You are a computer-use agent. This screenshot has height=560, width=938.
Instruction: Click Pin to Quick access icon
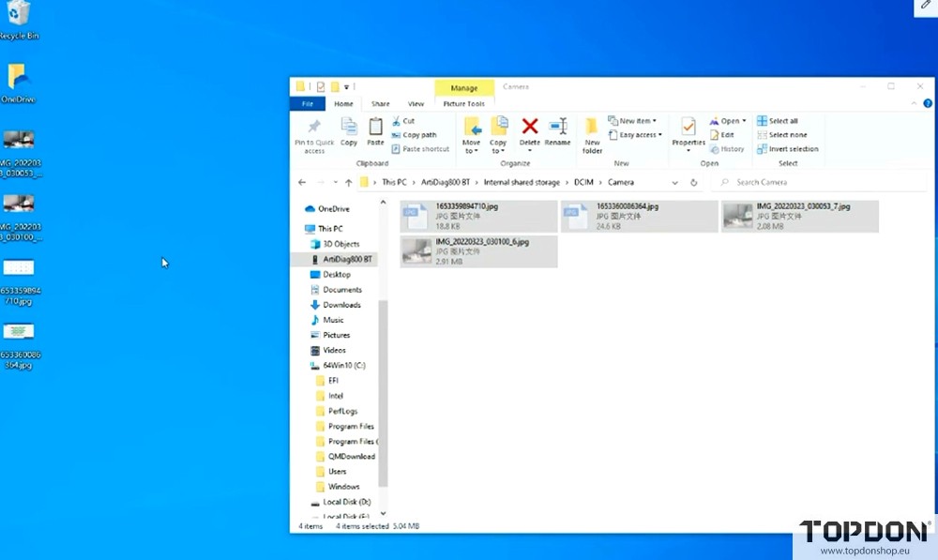click(314, 127)
